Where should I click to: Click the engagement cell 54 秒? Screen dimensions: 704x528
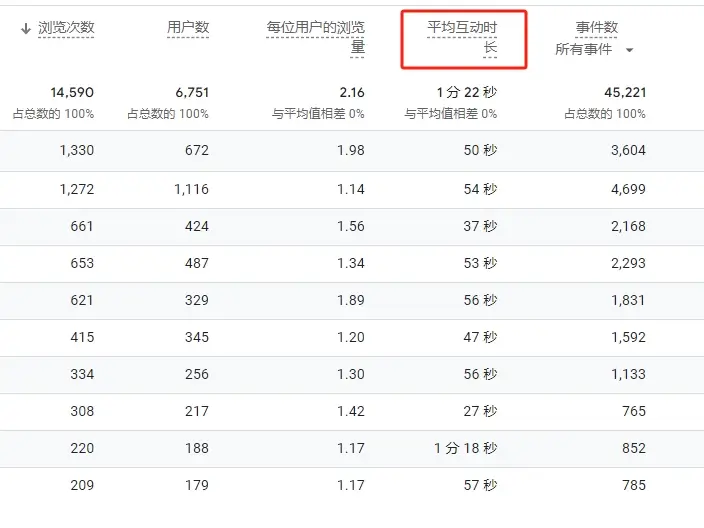pyautogui.click(x=480, y=189)
